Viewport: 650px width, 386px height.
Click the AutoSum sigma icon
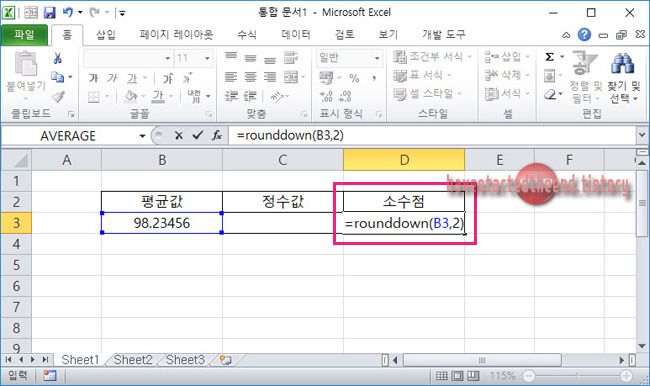pos(550,57)
